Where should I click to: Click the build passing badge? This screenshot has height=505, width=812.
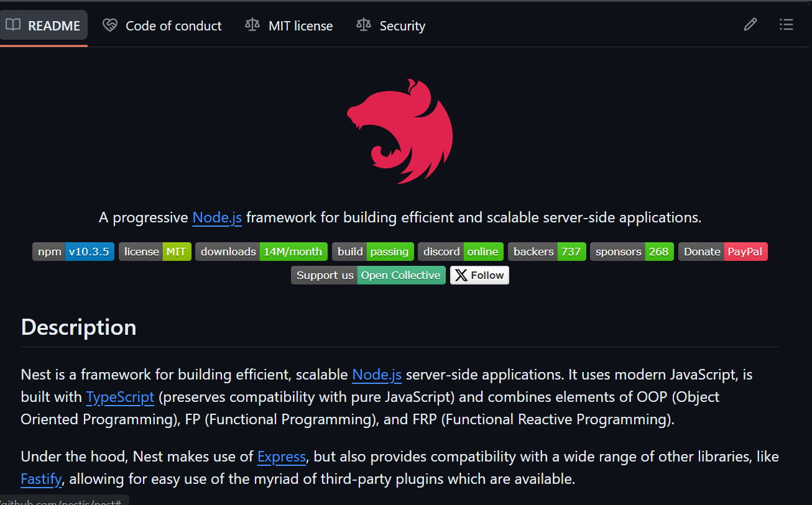pyautogui.click(x=373, y=252)
